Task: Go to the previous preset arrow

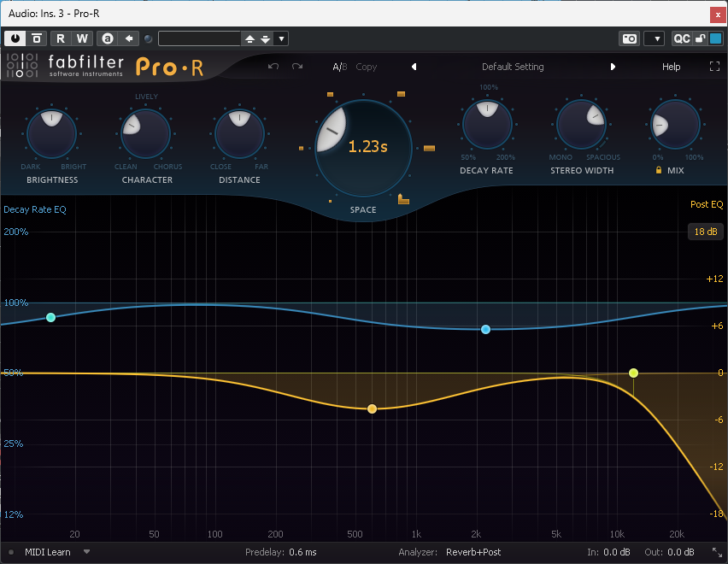Action: pyautogui.click(x=414, y=67)
